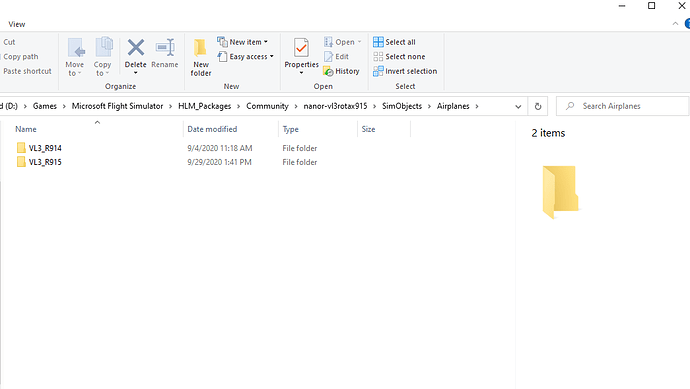Click Cut in the ribbon

pos(9,42)
